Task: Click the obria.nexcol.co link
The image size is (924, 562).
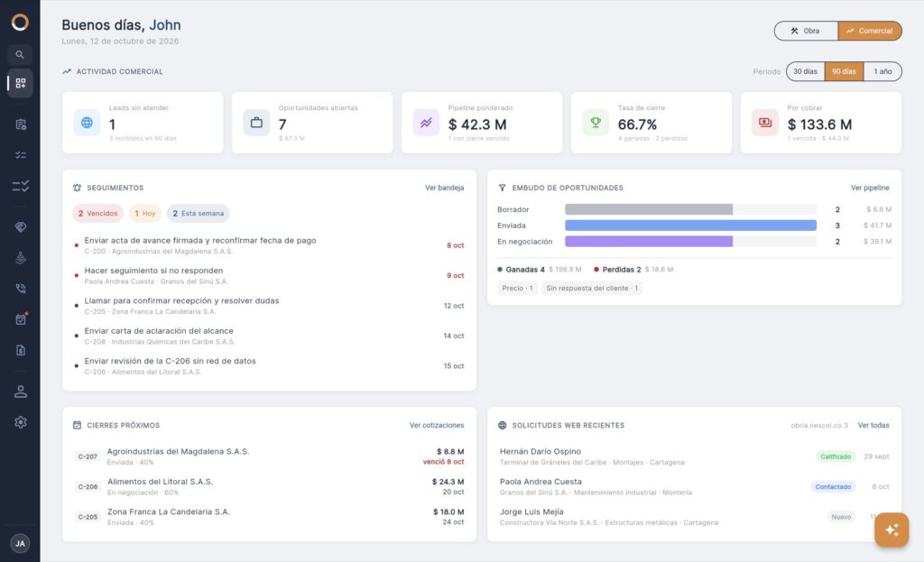Action: tap(819, 425)
